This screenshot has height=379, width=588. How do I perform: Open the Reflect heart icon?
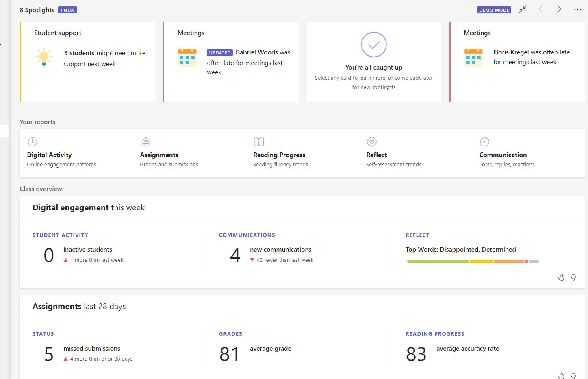[372, 142]
